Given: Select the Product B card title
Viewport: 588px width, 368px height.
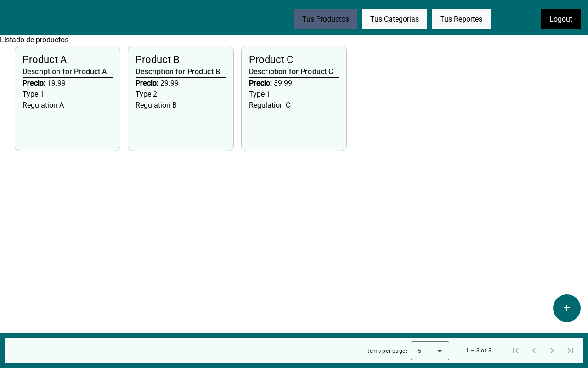Looking at the screenshot, I should point(158,60).
